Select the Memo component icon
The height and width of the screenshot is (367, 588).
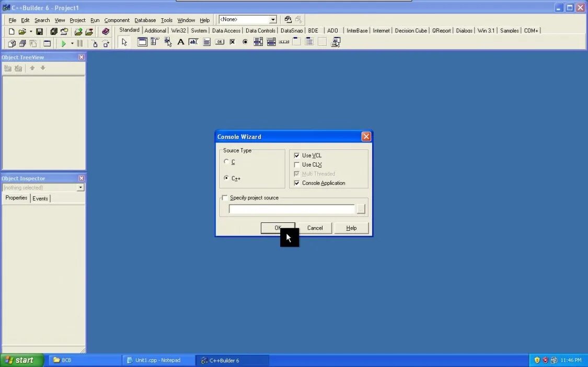tap(206, 42)
